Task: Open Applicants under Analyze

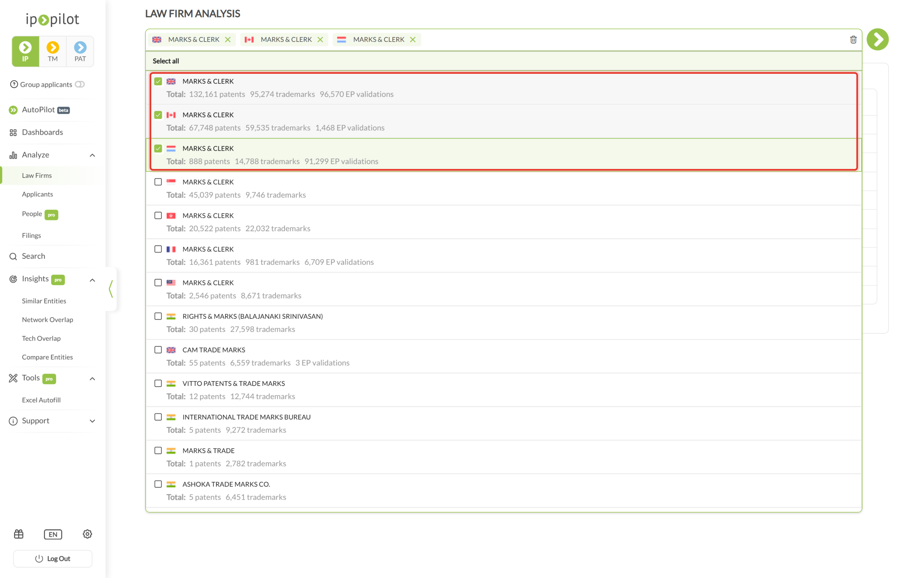Action: click(38, 194)
